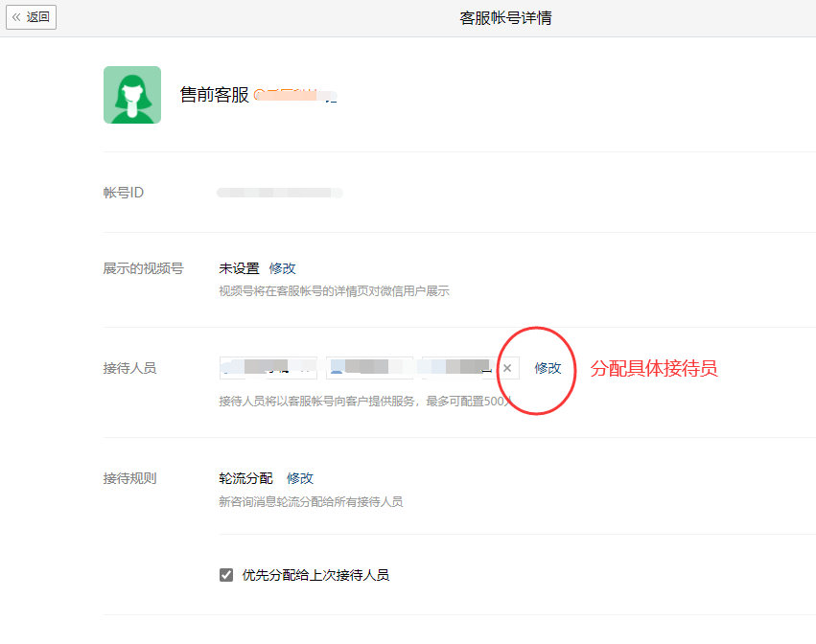
Task: Click 修改 next to 展示的视频号
Action: [x=283, y=268]
